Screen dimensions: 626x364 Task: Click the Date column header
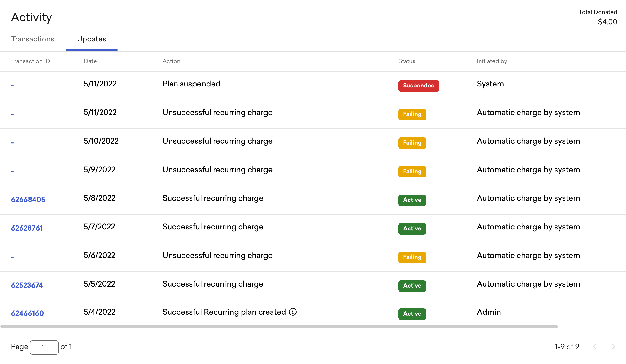[x=90, y=61]
